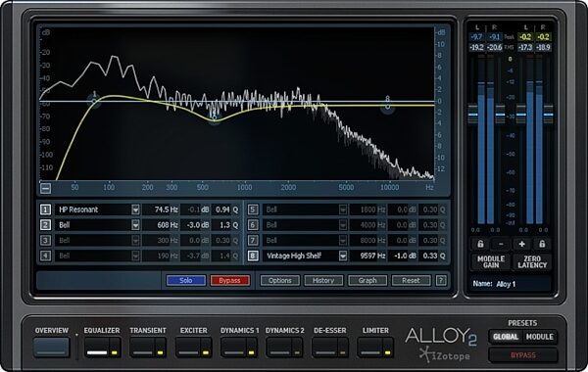Toggle EQ band 1 on or off
This screenshot has width=588, height=372.
(x=45, y=209)
